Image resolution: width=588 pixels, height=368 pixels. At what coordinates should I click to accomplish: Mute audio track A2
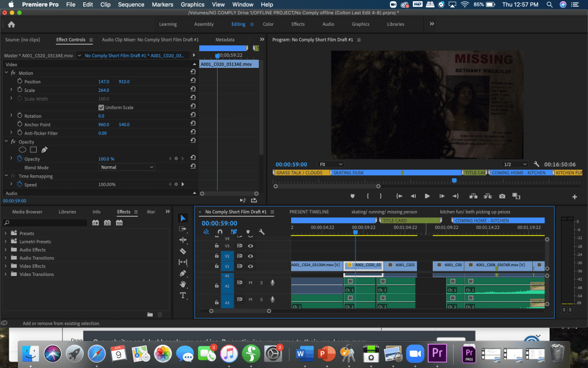click(x=250, y=282)
